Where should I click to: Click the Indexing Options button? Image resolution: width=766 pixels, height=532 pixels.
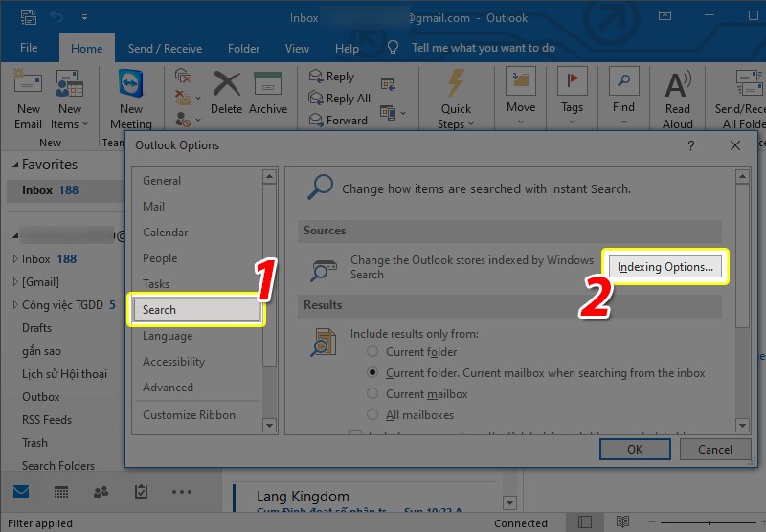(x=665, y=267)
